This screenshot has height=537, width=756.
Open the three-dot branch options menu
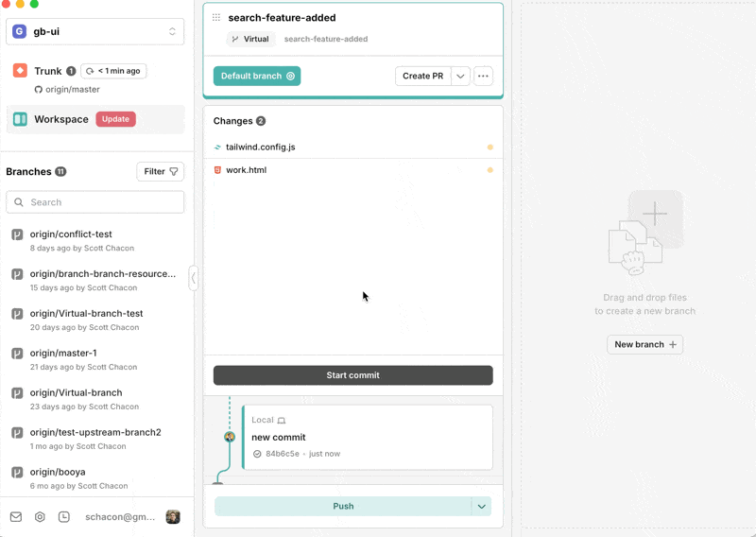pos(483,77)
